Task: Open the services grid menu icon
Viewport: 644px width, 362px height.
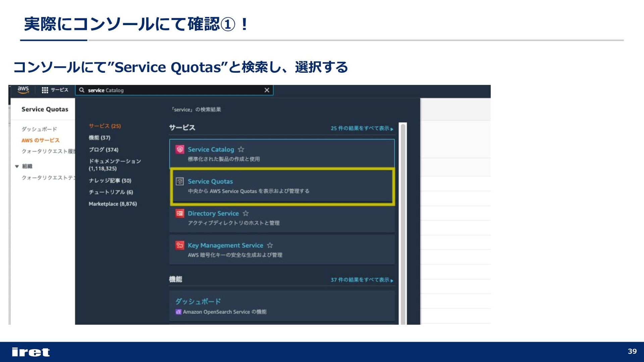Action: point(45,90)
